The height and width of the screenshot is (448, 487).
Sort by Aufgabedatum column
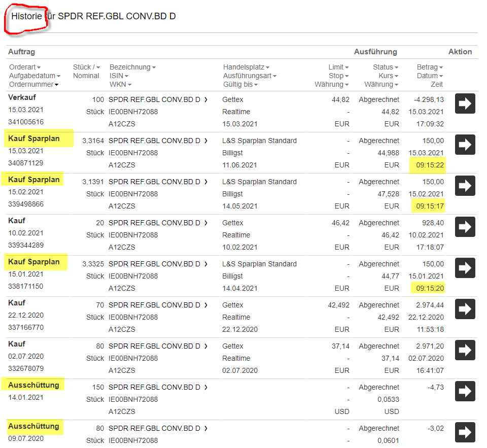34,76
